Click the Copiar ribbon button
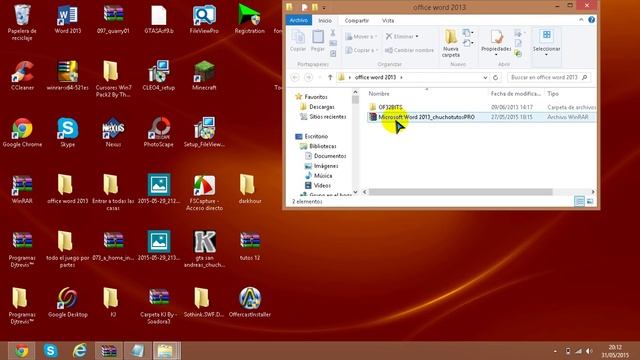 (x=298, y=41)
